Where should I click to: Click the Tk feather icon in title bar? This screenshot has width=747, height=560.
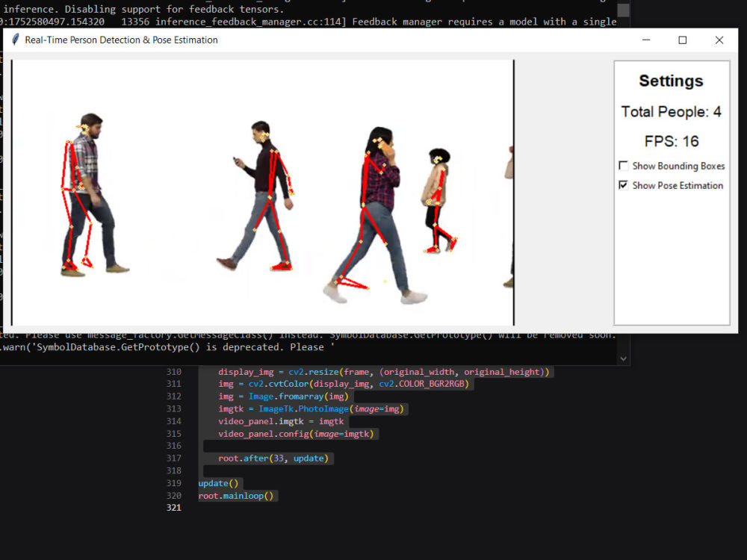15,40
